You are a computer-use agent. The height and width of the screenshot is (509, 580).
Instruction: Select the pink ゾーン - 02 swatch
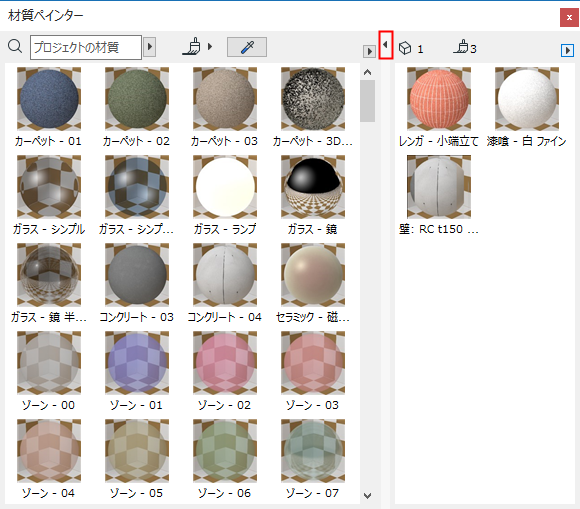pyautogui.click(x=225, y=363)
